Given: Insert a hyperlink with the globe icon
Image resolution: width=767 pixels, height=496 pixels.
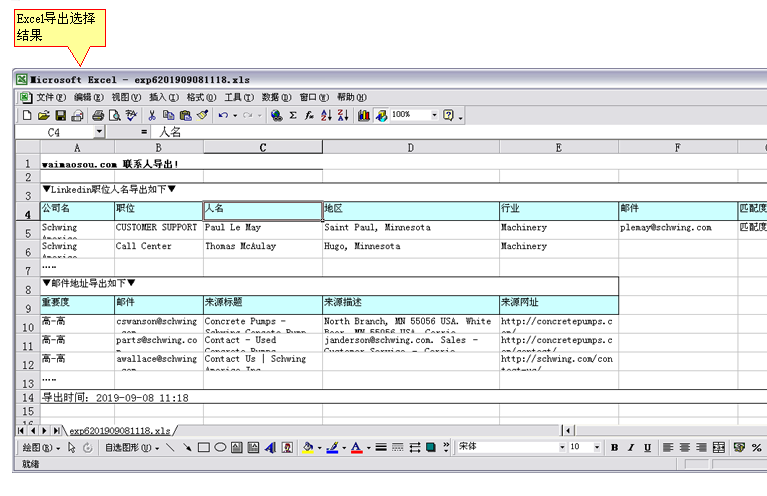Looking at the screenshot, I should click(276, 115).
